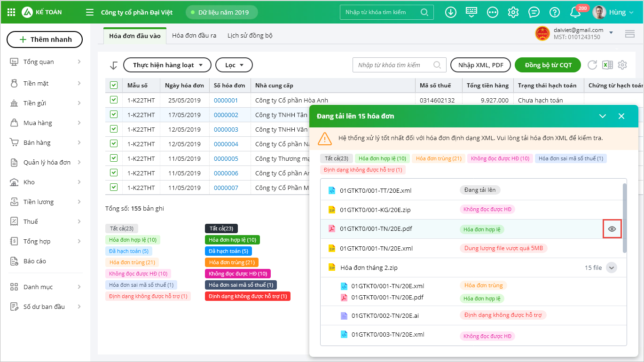Open the app grid launcher

point(12,12)
